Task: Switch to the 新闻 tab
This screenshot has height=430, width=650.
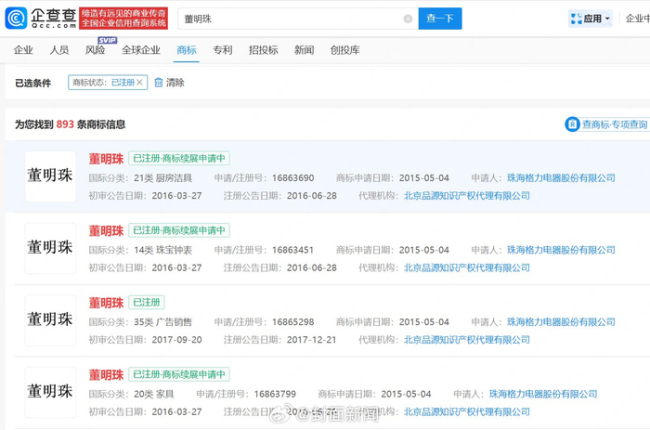Action: (304, 50)
